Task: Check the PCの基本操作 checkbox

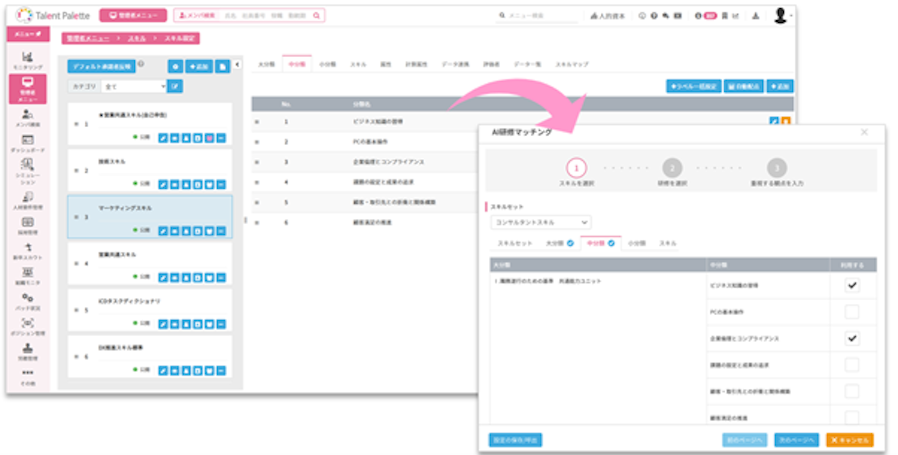Action: pyautogui.click(x=852, y=312)
